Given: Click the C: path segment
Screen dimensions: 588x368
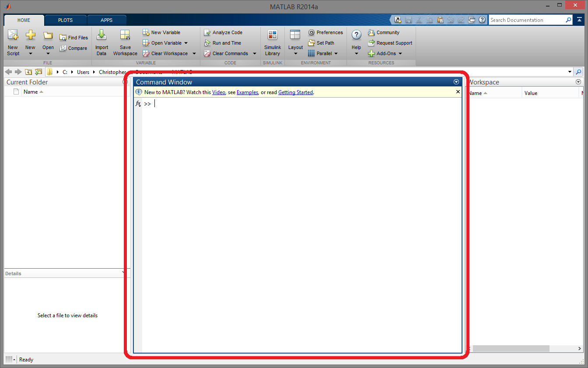Looking at the screenshot, I should (x=65, y=72).
